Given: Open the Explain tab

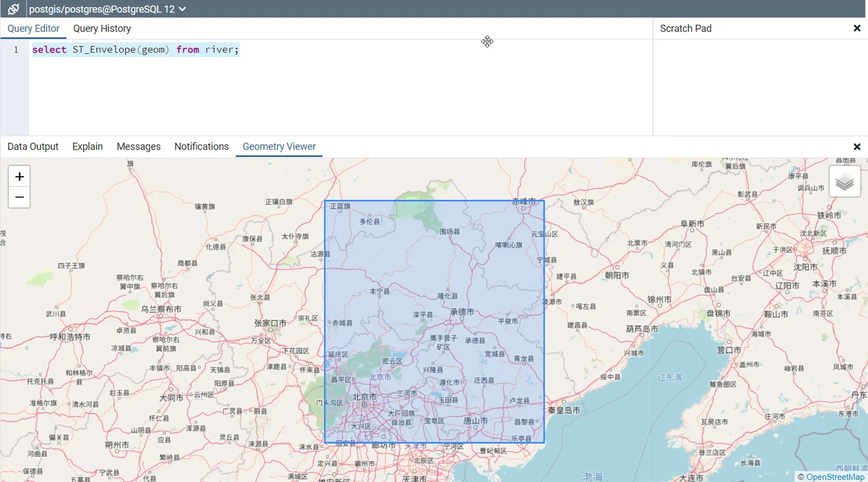Looking at the screenshot, I should tap(87, 146).
